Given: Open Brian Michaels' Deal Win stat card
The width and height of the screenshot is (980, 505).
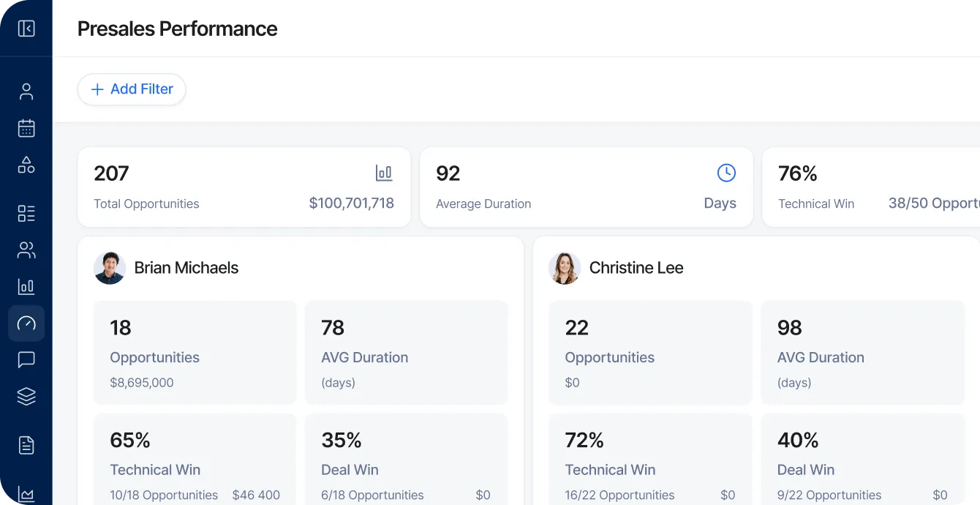Looking at the screenshot, I should (x=406, y=459).
